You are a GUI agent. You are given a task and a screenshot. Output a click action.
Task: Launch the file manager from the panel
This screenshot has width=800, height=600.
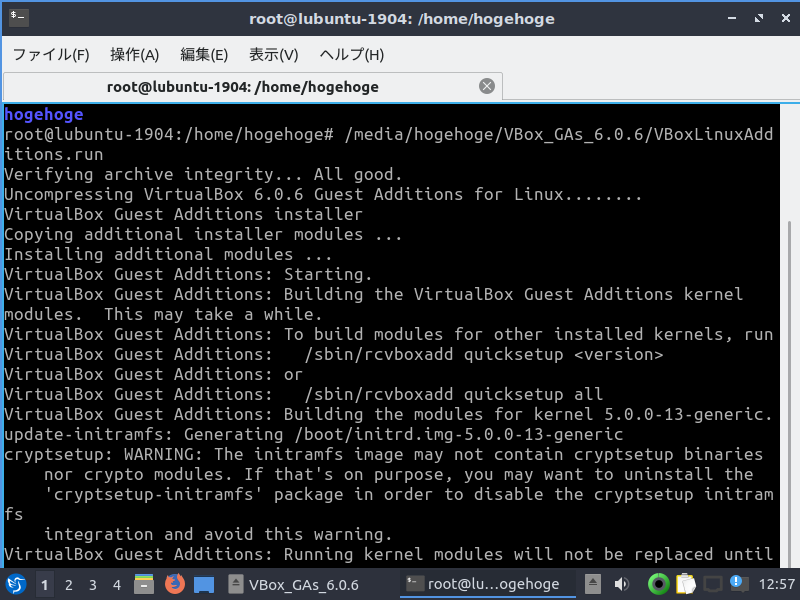click(144, 584)
